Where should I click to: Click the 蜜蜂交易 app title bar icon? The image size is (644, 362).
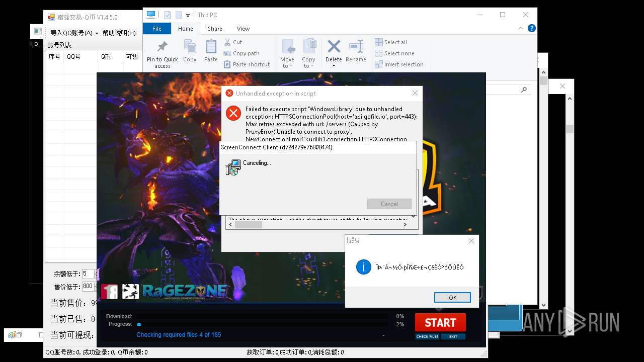[51, 17]
